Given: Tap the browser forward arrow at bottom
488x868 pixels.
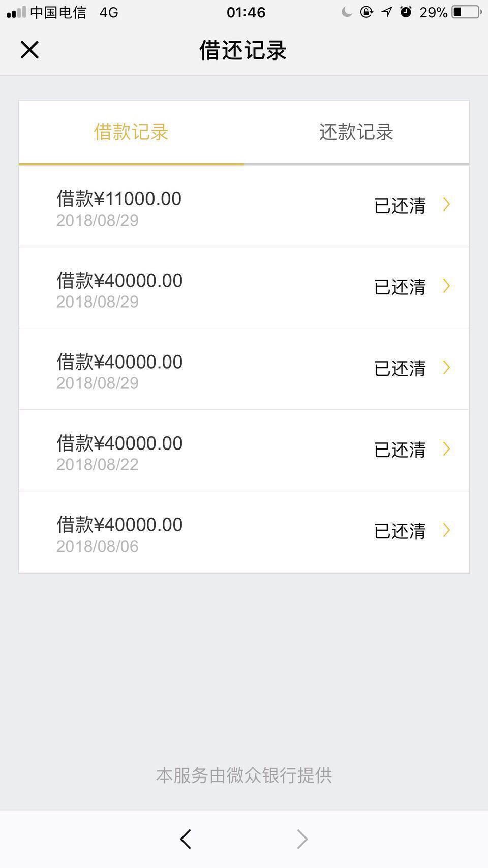Looking at the screenshot, I should point(302,839).
